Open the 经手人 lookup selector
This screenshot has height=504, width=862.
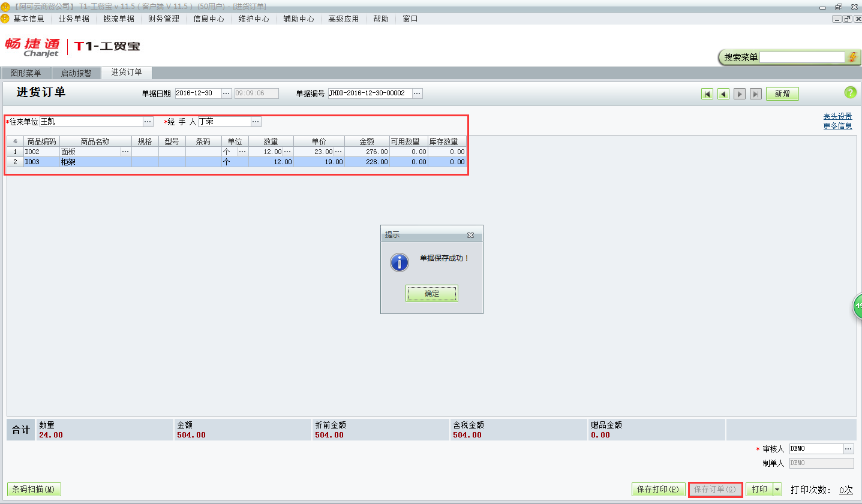[256, 121]
